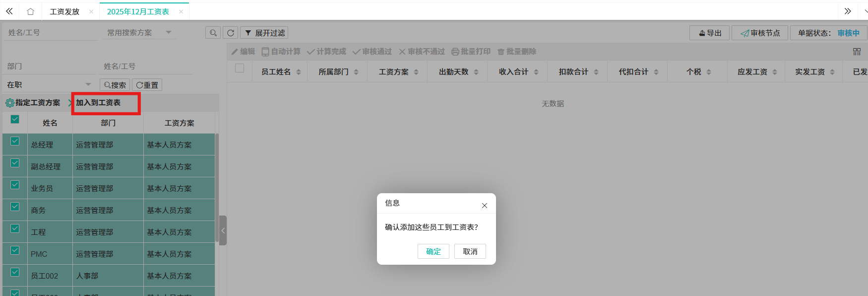Image resolution: width=868 pixels, height=296 pixels.
Task: Click the magnifier search icon button
Action: (x=213, y=33)
